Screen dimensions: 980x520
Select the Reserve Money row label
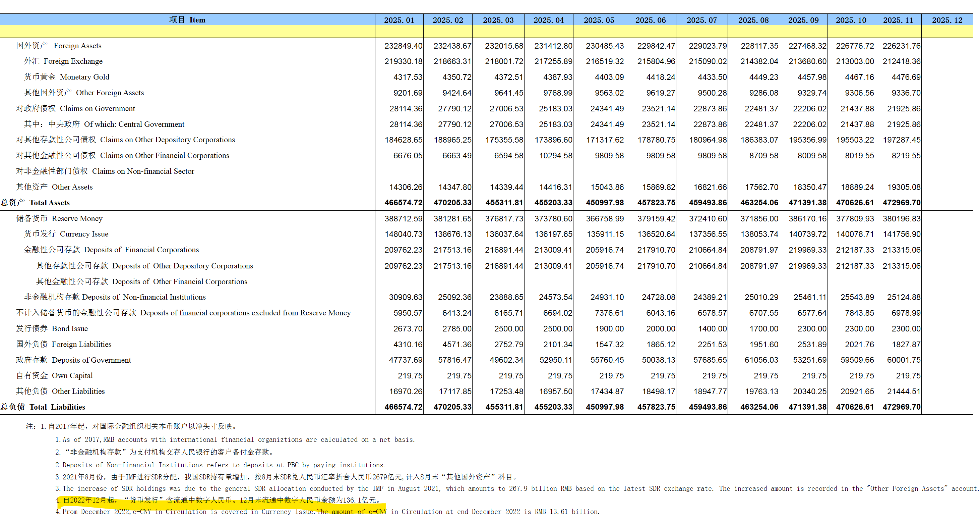(59, 218)
